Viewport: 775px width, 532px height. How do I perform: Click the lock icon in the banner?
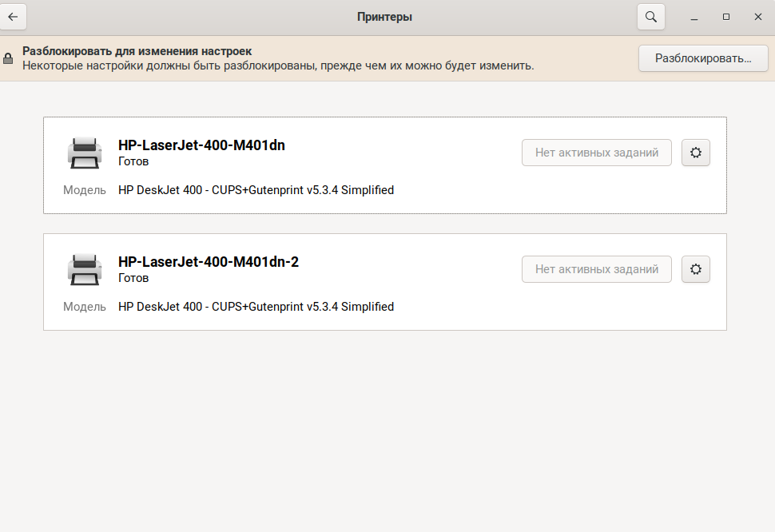tap(8, 58)
